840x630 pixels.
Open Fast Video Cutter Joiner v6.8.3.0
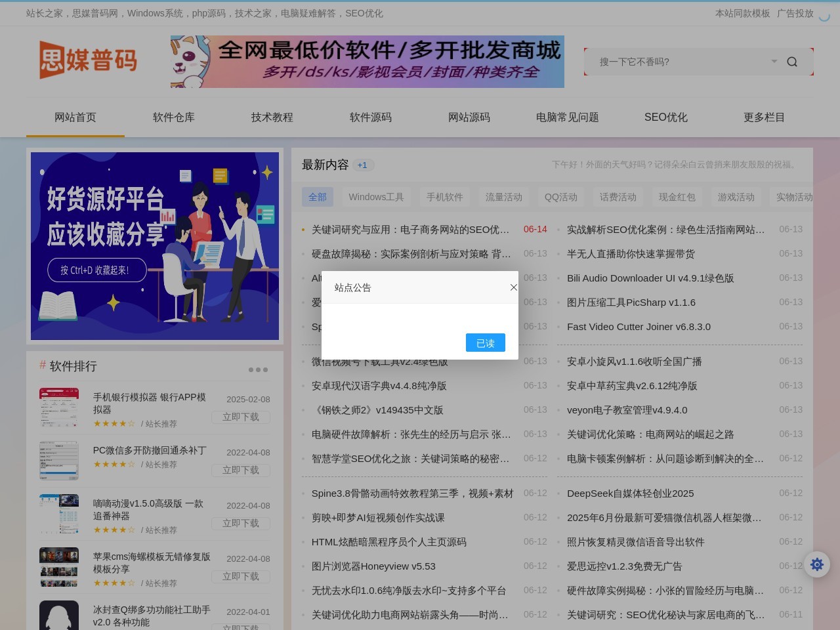(x=639, y=327)
